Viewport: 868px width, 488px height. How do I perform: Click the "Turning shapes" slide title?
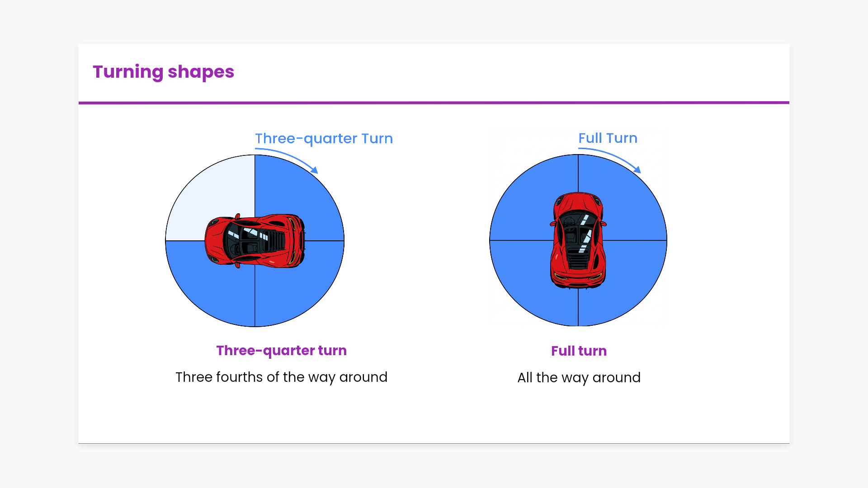[163, 72]
